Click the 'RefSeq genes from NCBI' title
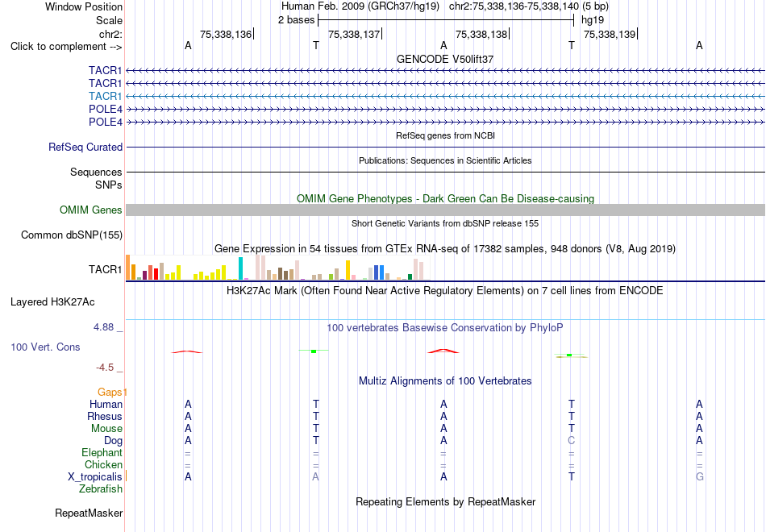This screenshot has width=766, height=532. tap(445, 135)
